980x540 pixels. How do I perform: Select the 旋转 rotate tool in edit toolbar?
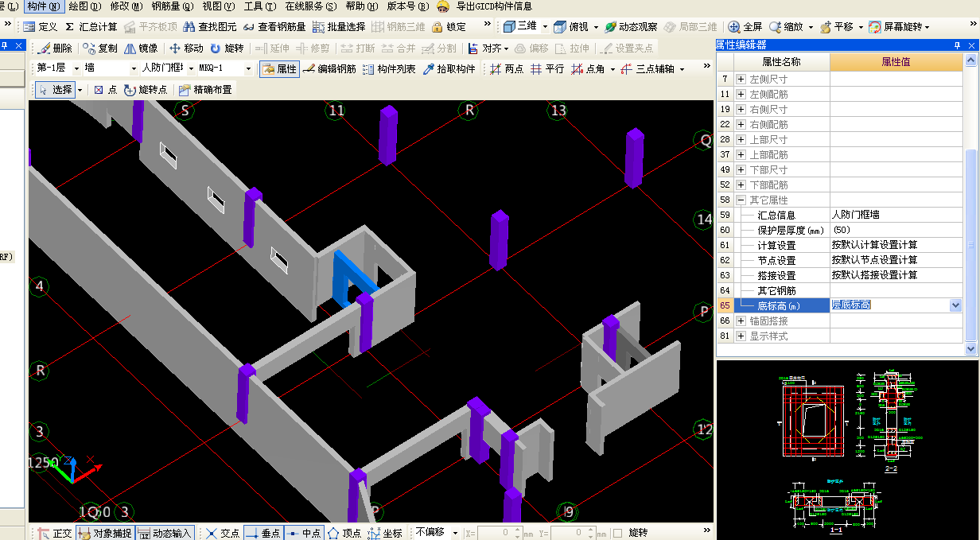click(227, 49)
